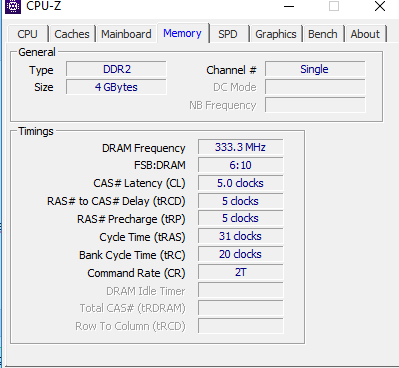Viewport: 399px width, 368px height.
Task: Open the Caches tab
Action: (x=72, y=34)
